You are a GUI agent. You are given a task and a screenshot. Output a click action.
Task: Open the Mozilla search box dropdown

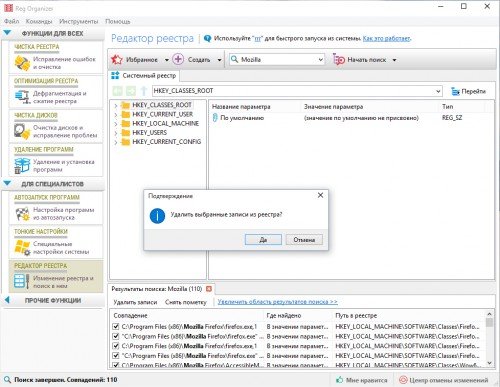point(320,60)
